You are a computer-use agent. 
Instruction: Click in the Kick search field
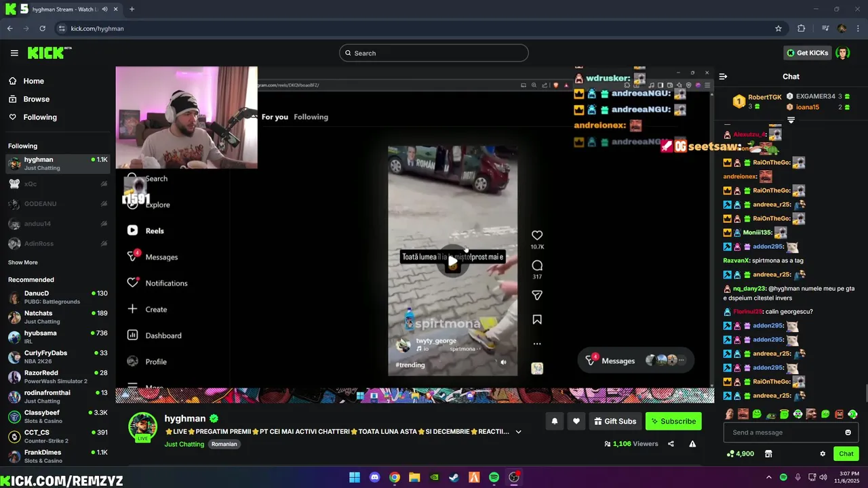pos(434,53)
